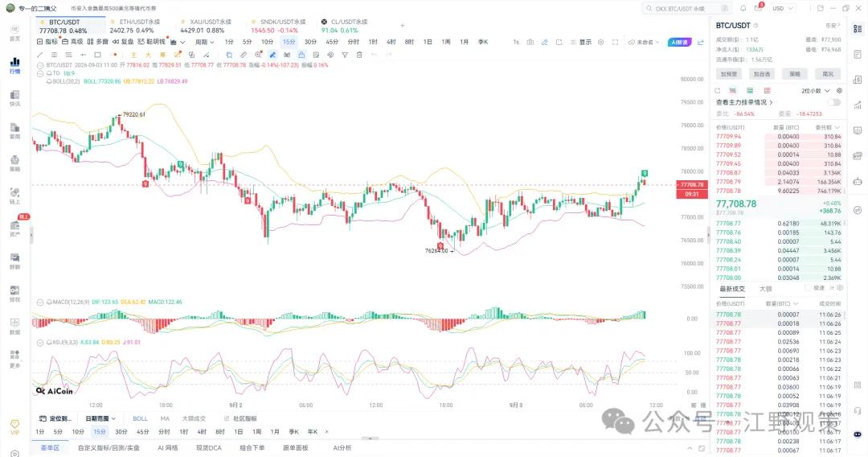The height and width of the screenshot is (457, 868).
Task: Toggle BOLL indicator alert bell
Action: [49, 81]
